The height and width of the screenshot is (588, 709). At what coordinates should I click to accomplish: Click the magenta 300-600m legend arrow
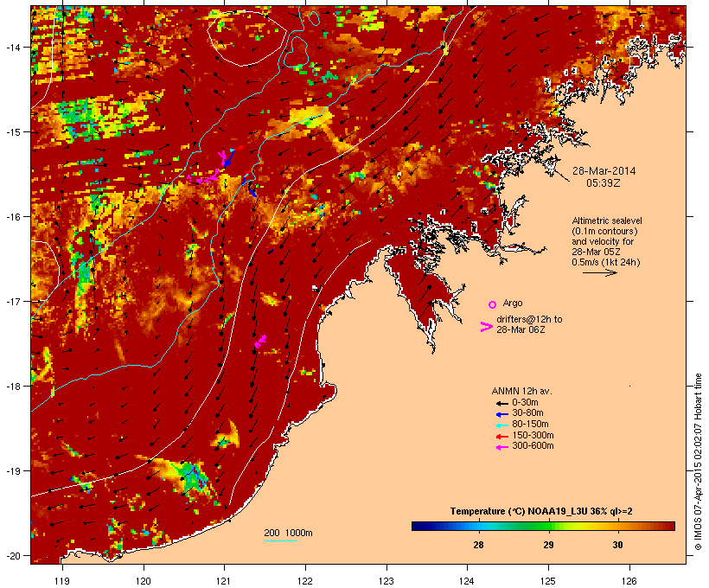coord(501,447)
